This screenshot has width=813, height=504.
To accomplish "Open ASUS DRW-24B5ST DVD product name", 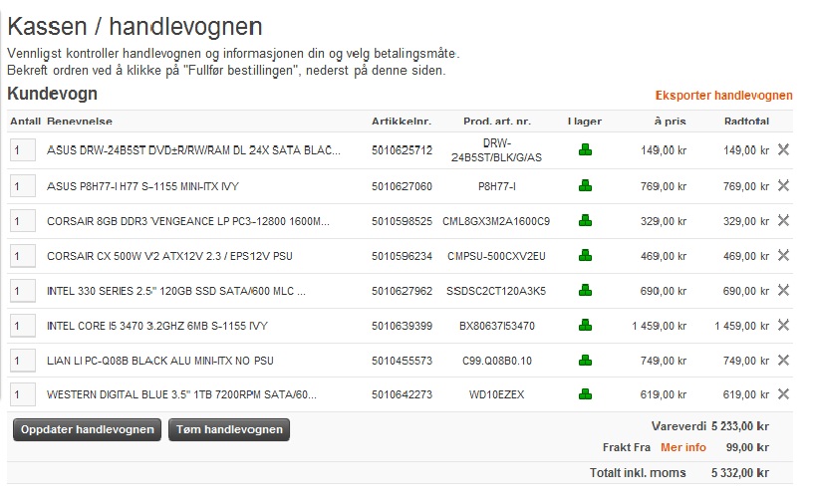I will 193,150.
